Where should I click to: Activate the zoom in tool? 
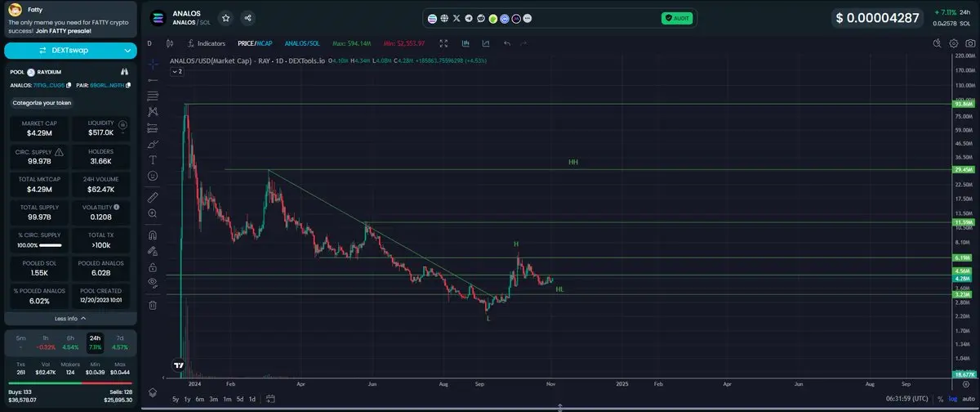point(153,213)
